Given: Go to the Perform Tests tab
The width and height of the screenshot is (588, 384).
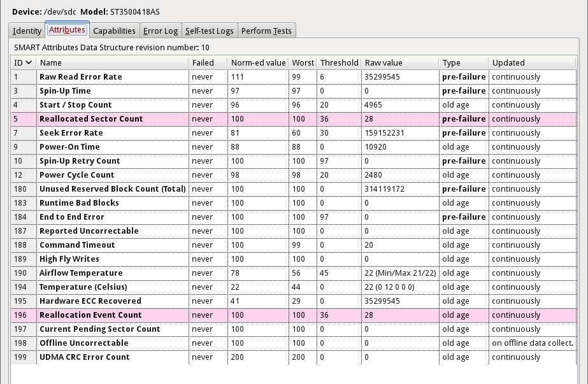Looking at the screenshot, I should pos(266,31).
